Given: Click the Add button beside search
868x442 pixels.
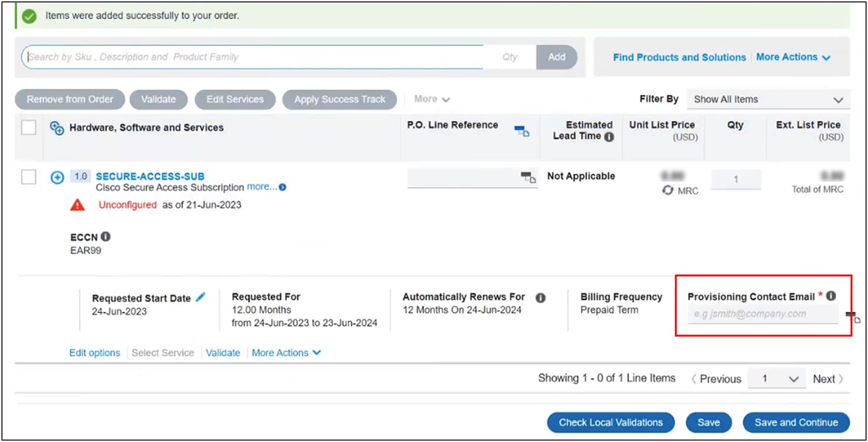Looking at the screenshot, I should [x=557, y=57].
